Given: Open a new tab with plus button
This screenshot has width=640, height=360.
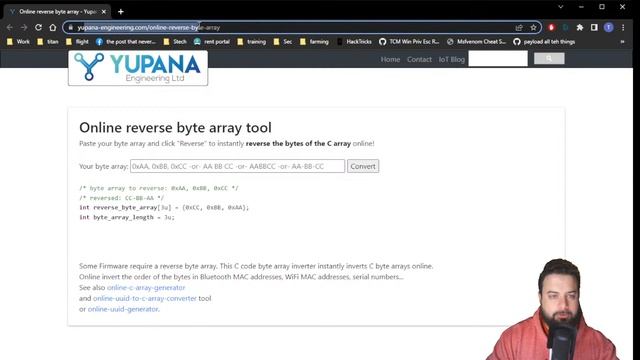Looking at the screenshot, I should tap(120, 11).
